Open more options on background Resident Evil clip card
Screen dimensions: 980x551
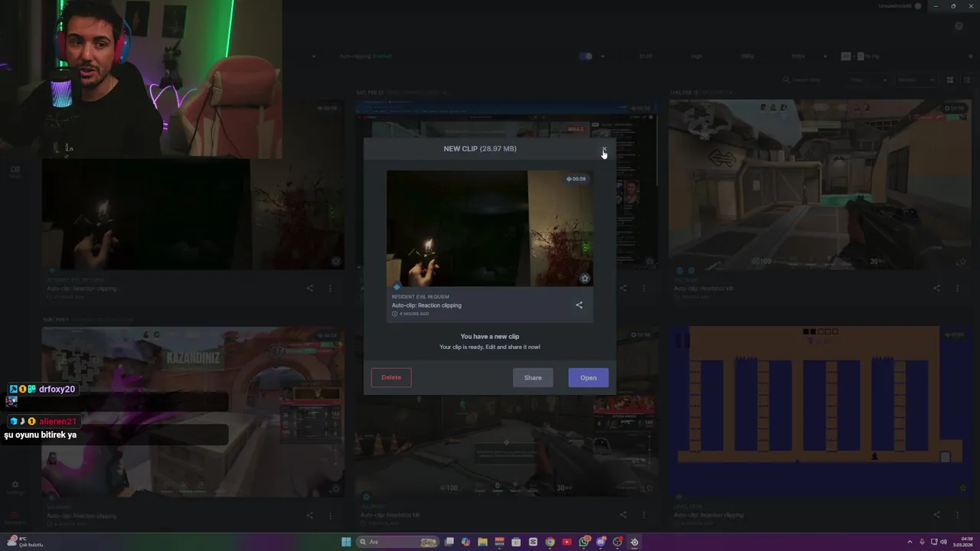[331, 289]
